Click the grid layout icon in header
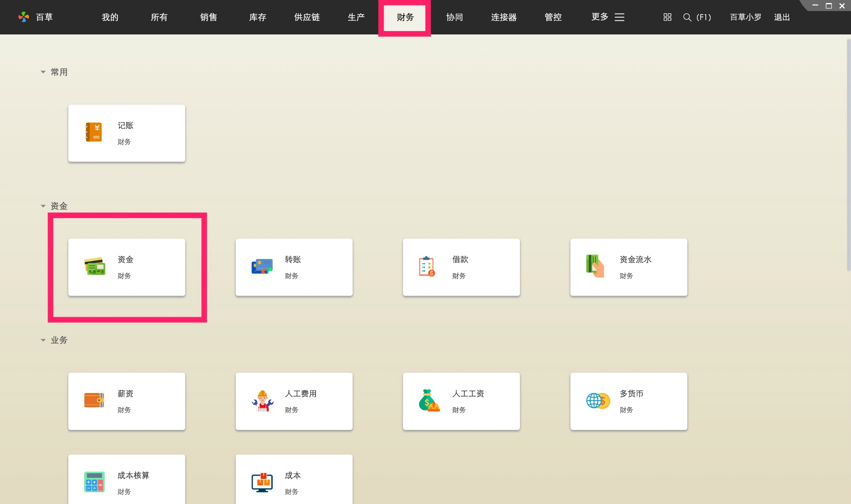851x504 pixels. click(667, 17)
